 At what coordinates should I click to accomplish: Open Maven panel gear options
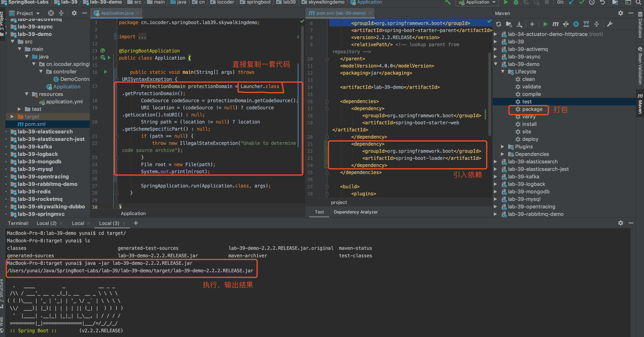[x=620, y=13]
